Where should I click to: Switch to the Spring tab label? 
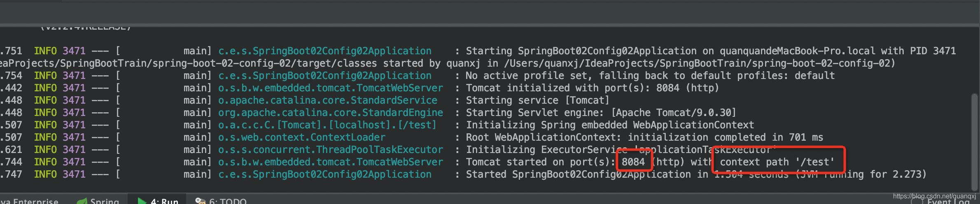pyautogui.click(x=105, y=201)
